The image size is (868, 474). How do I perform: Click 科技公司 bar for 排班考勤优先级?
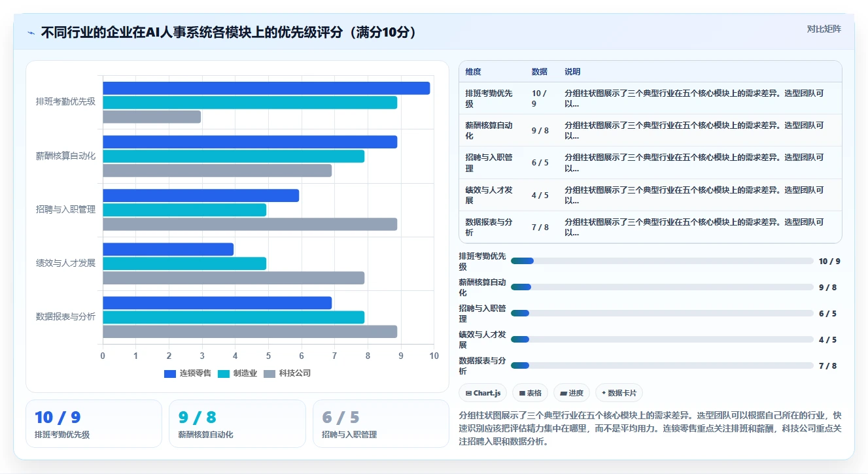click(x=152, y=117)
